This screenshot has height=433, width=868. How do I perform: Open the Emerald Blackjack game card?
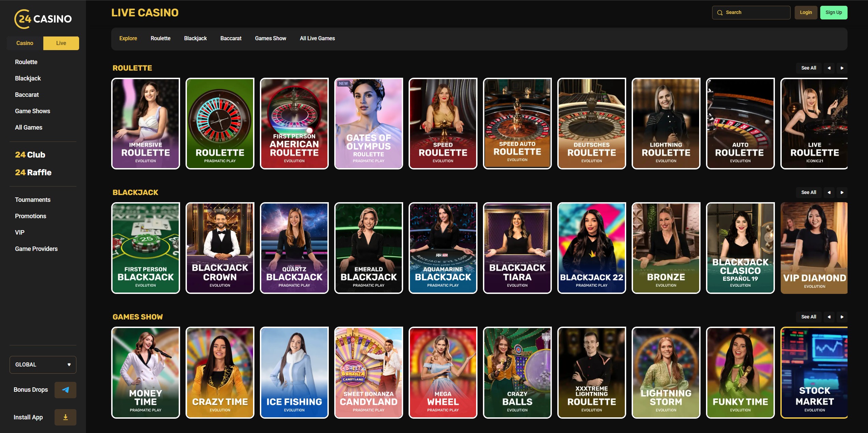click(x=369, y=248)
